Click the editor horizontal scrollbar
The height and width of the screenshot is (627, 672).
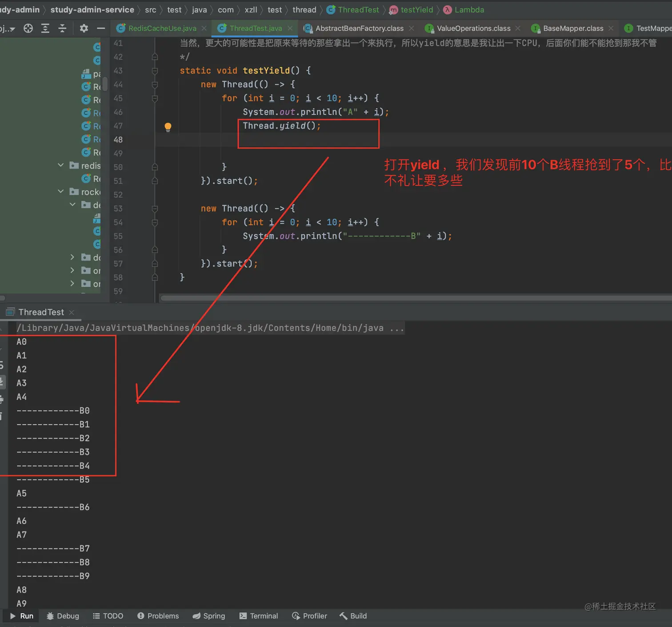point(416,298)
